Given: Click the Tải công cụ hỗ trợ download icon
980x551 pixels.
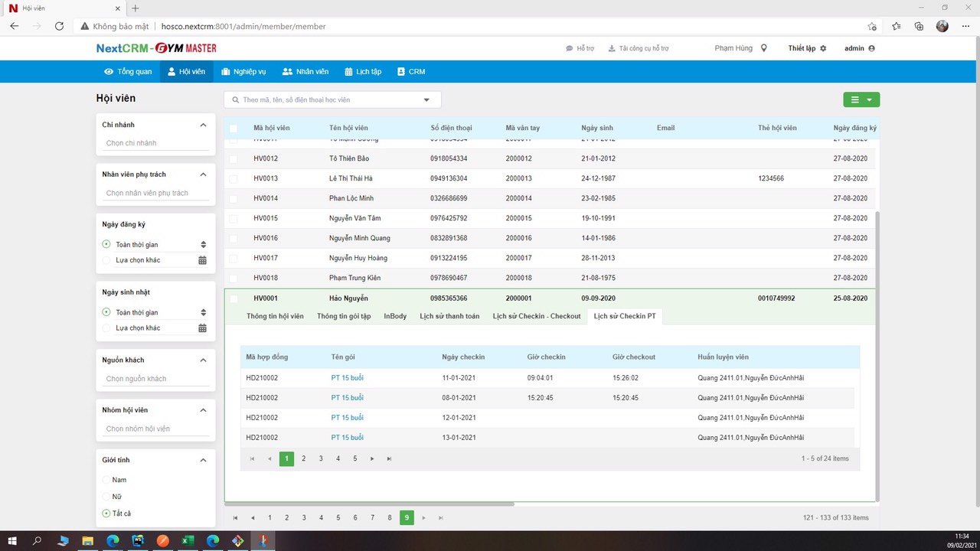Looking at the screenshot, I should [612, 48].
